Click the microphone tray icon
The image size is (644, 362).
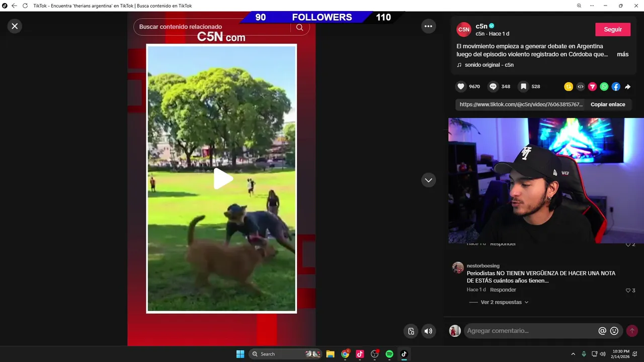584,354
